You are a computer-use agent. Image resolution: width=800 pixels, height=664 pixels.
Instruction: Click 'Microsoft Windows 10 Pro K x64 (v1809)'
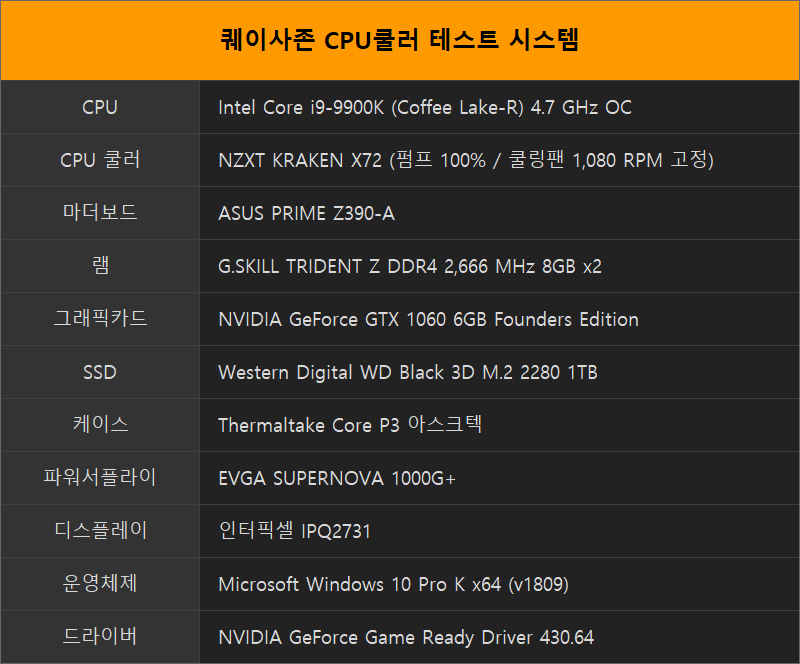pyautogui.click(x=393, y=584)
